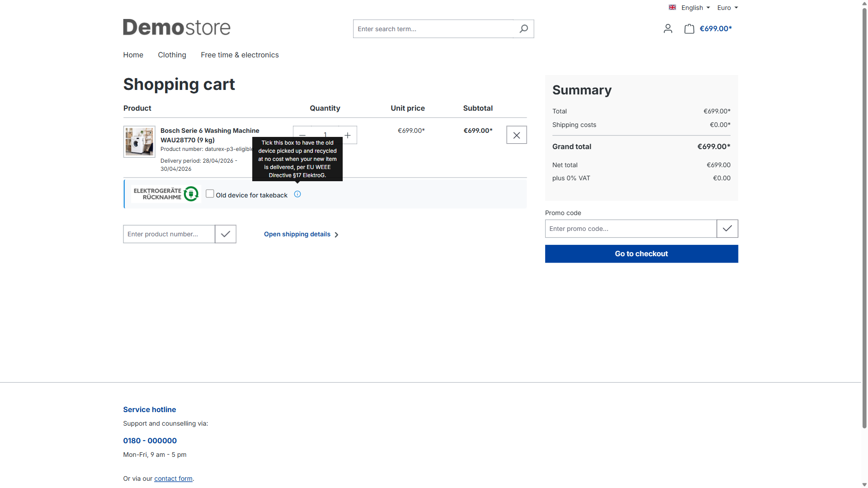
Task: Click the Shipping costs label
Action: (x=574, y=125)
